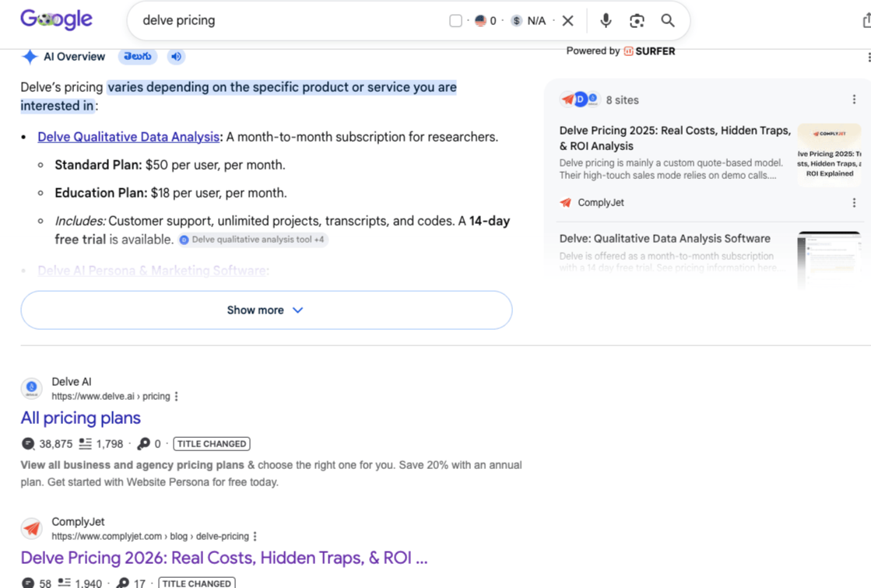
Task: Open Delve AI Persona & Marketing Software link
Action: 153,271
